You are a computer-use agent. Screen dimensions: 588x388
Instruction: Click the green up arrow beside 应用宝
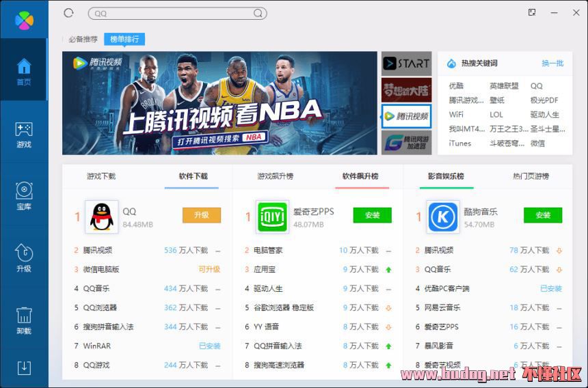(388, 270)
